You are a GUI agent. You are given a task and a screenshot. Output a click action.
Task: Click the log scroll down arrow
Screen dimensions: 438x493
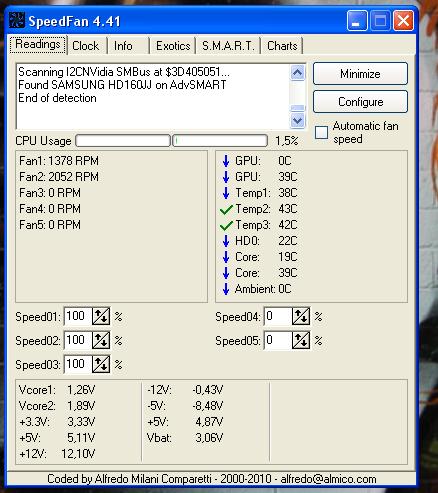tap(297, 120)
